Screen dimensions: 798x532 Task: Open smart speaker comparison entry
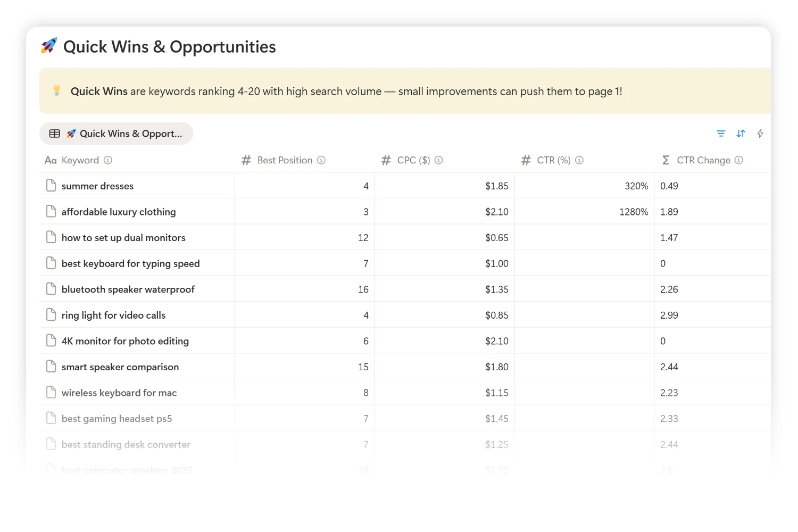(x=120, y=367)
